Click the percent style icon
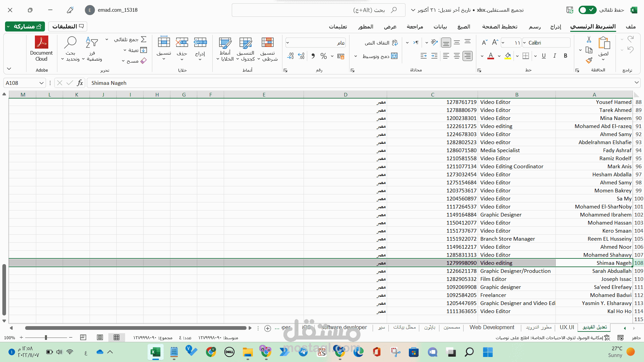Viewport: 644px width, 362px height. [323, 56]
